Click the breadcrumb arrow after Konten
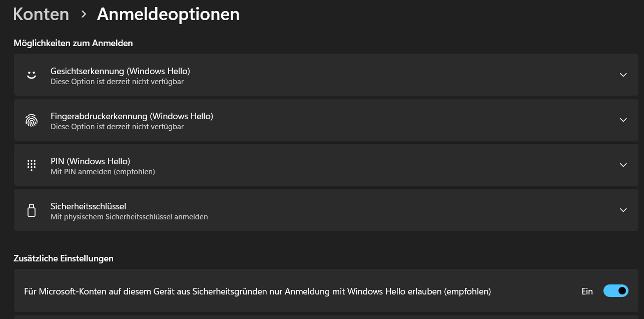Screen dimensions: 644x319 84,15
